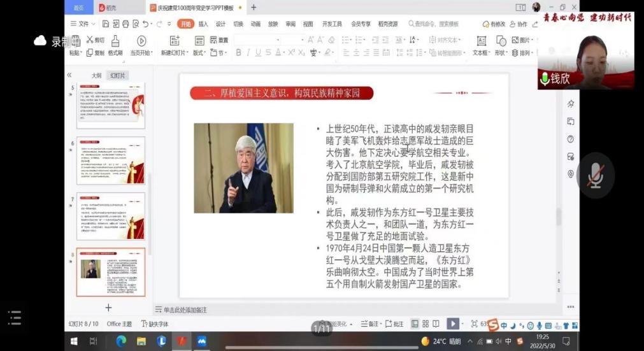The height and width of the screenshot is (351, 644).
Task: Click the vertical scrollbar of slide editor
Action: coord(558,217)
